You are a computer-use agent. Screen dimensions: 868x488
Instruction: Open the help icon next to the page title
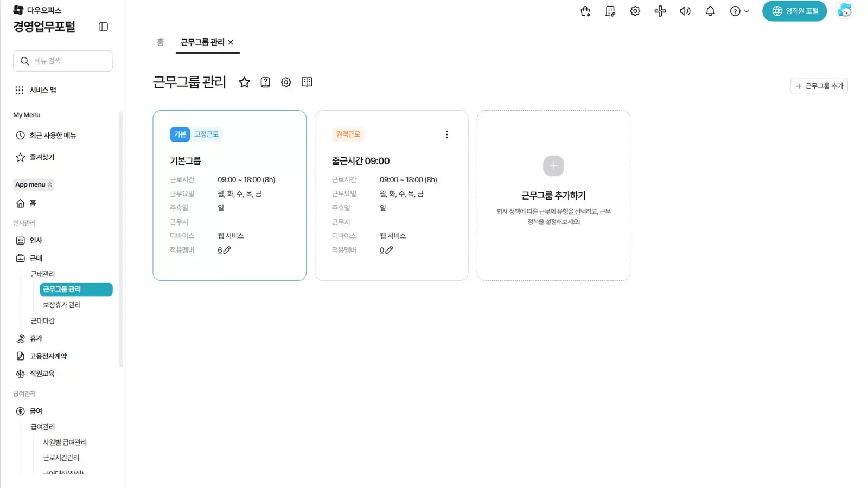click(265, 82)
